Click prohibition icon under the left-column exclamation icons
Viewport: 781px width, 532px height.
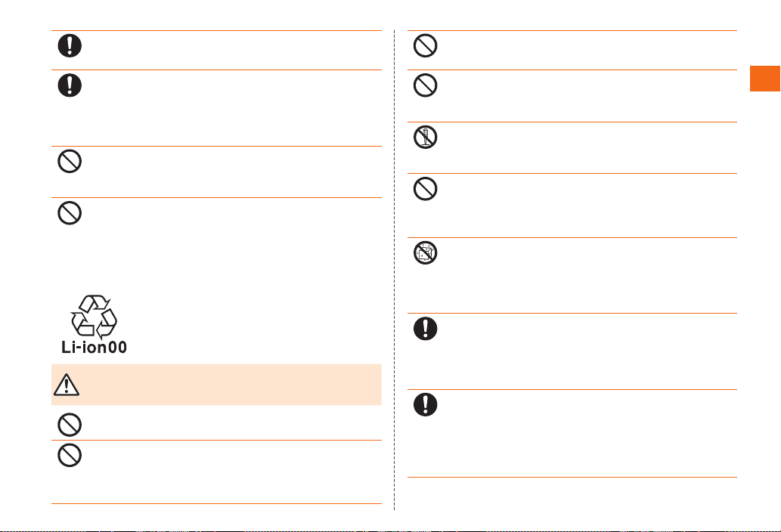70,161
